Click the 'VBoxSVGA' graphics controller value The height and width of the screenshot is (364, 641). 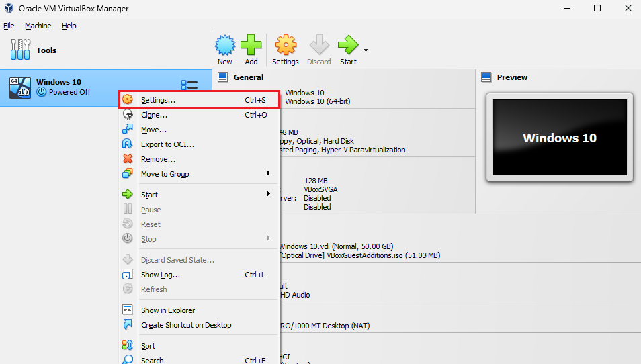pos(321,189)
